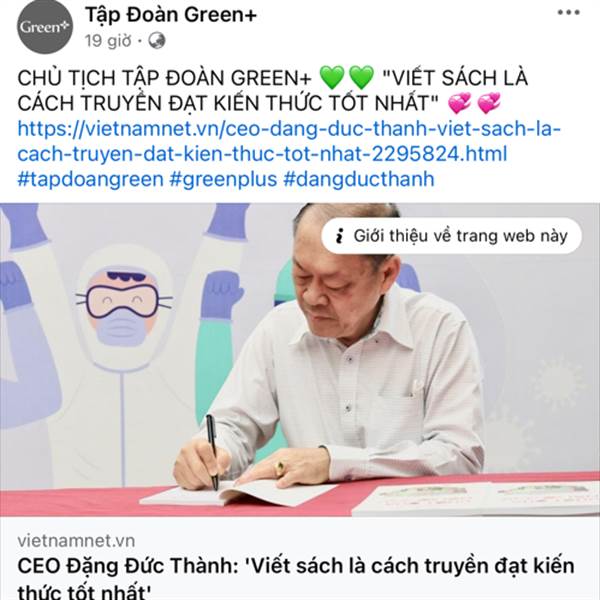
Task: Click the second URL line ending 2295824.html
Action: tap(262, 154)
